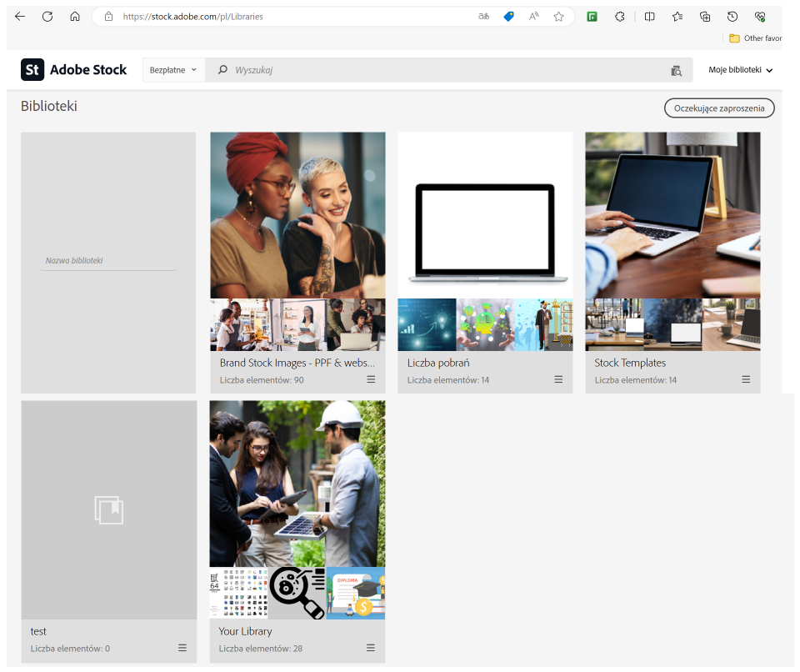Click the Adobe Stock logo icon
The height and width of the screenshot is (672, 800).
32,70
